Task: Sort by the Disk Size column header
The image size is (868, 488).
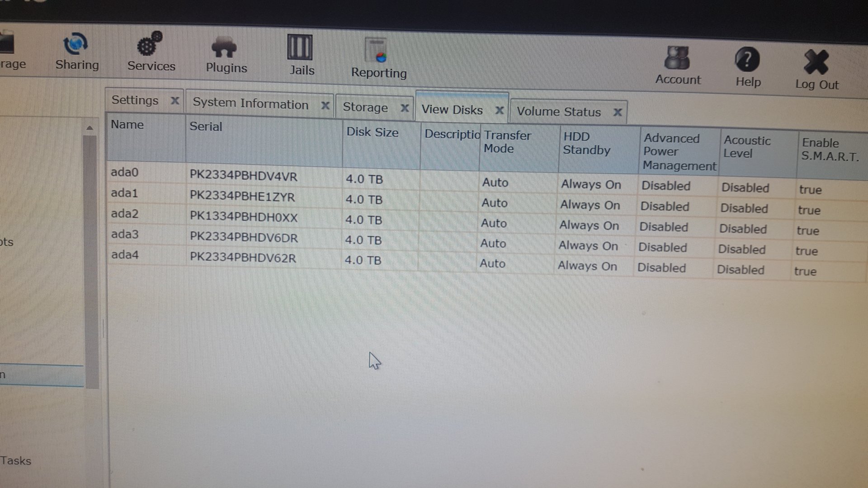Action: tap(381, 145)
